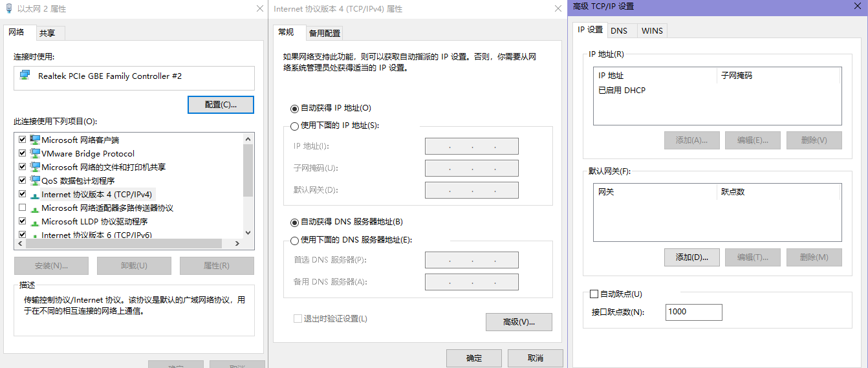Click 添加(D)... under 默认网关
The width and height of the screenshot is (868, 368).
(x=692, y=257)
